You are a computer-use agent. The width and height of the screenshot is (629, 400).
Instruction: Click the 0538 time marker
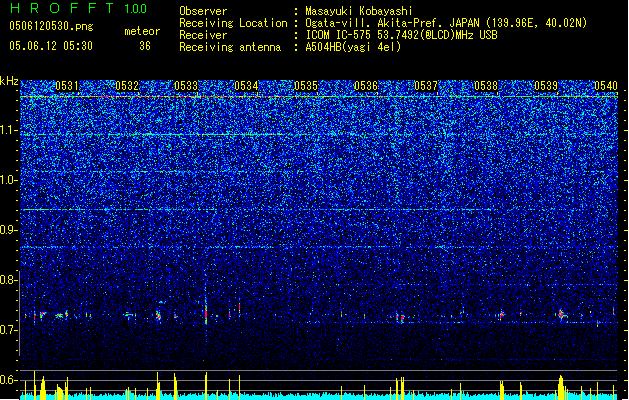pos(486,86)
